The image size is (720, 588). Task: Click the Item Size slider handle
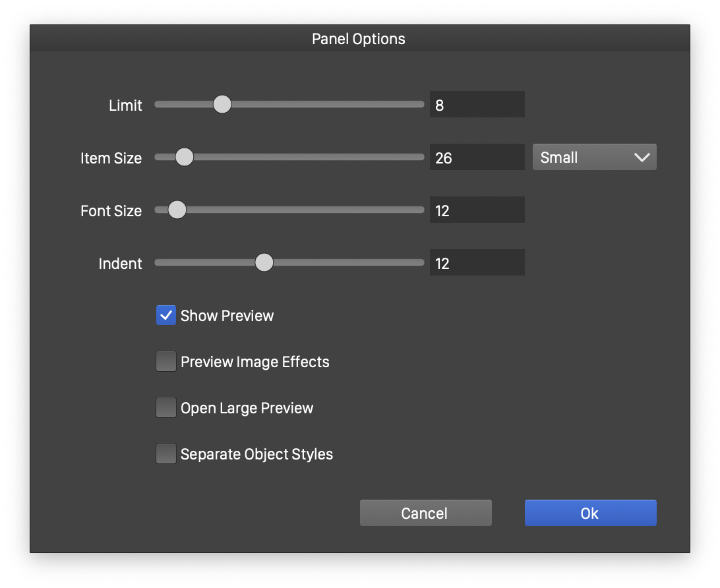(x=184, y=157)
